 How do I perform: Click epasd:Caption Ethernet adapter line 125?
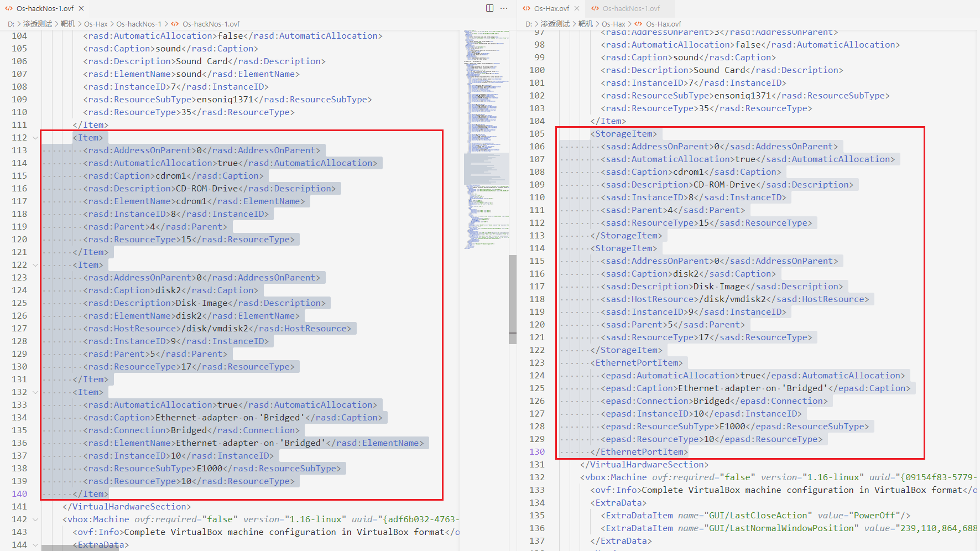[755, 388]
